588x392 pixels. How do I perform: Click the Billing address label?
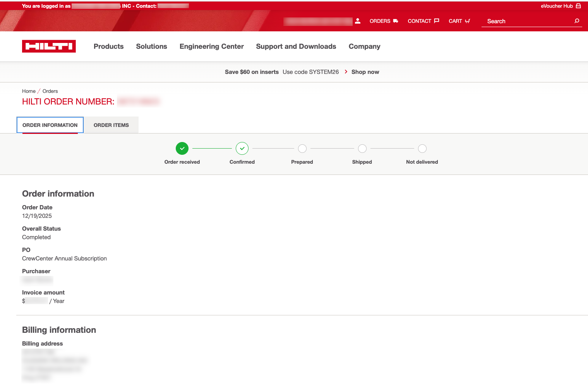[x=42, y=344]
